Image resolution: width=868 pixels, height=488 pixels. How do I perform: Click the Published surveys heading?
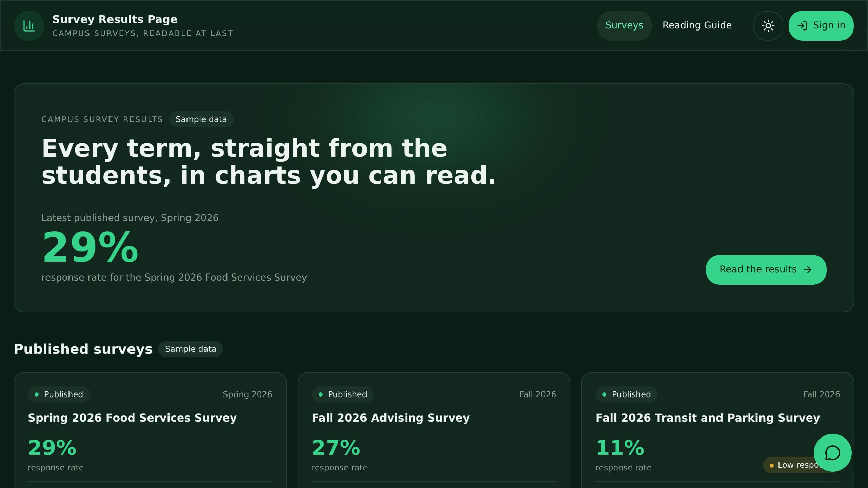[x=83, y=349]
